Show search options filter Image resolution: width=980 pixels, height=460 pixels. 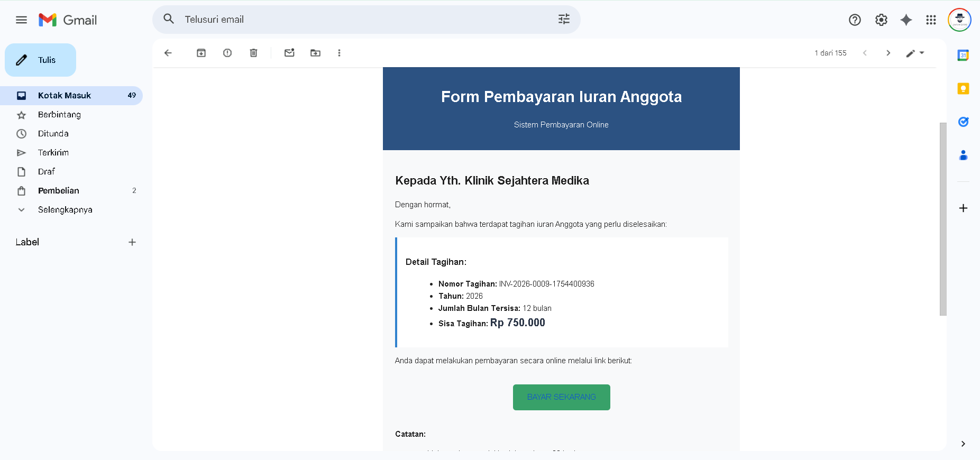tap(564, 20)
